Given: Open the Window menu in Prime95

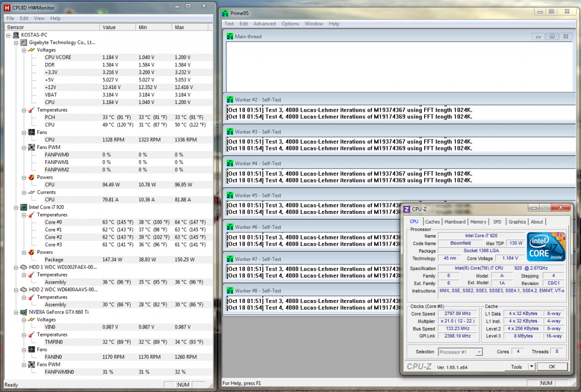Looking at the screenshot, I should [x=314, y=24].
